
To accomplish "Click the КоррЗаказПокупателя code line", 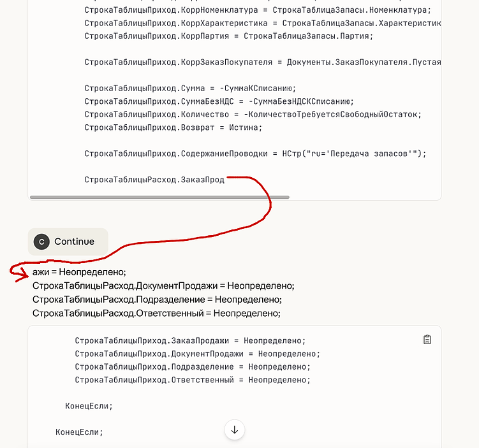I will pyautogui.click(x=262, y=62).
